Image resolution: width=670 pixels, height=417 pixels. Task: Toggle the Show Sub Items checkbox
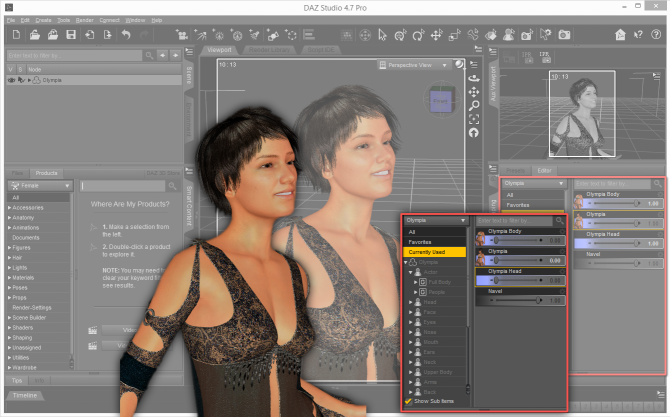pyautogui.click(x=408, y=401)
